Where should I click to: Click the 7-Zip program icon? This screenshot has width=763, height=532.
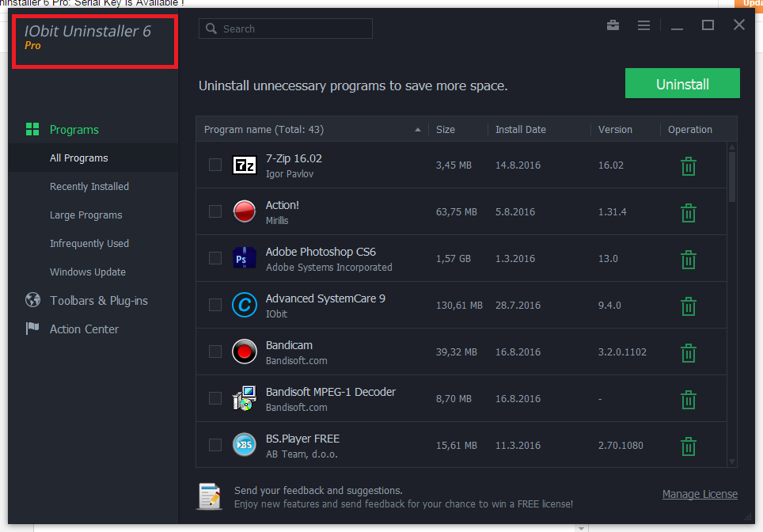pyautogui.click(x=245, y=165)
